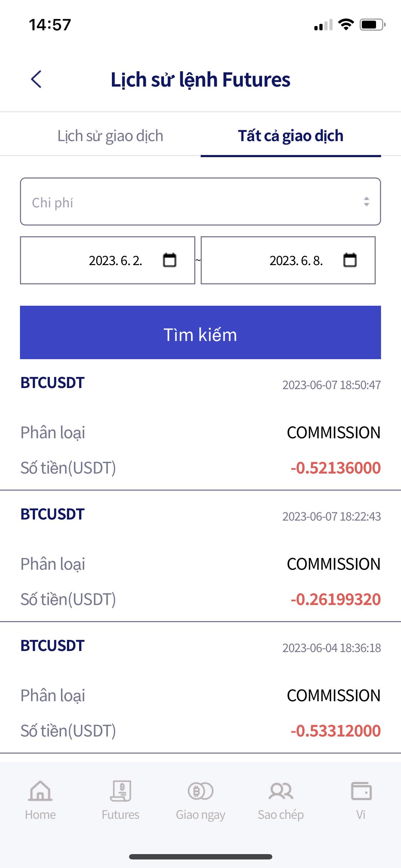Open the end date calendar icon

pos(350,260)
